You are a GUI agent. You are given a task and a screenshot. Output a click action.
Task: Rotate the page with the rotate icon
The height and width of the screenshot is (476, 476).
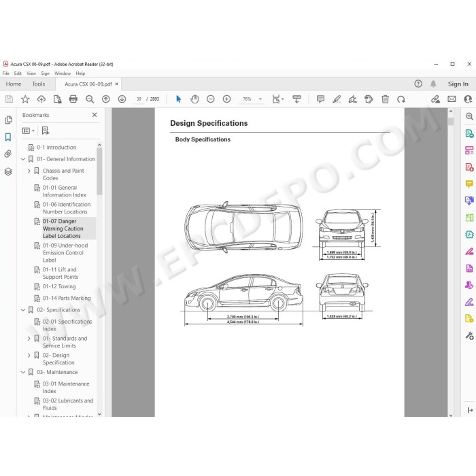[401, 99]
